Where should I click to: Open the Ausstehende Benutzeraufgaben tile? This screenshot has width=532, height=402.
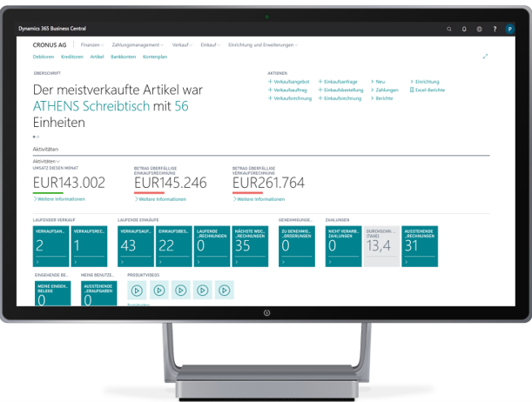click(99, 293)
